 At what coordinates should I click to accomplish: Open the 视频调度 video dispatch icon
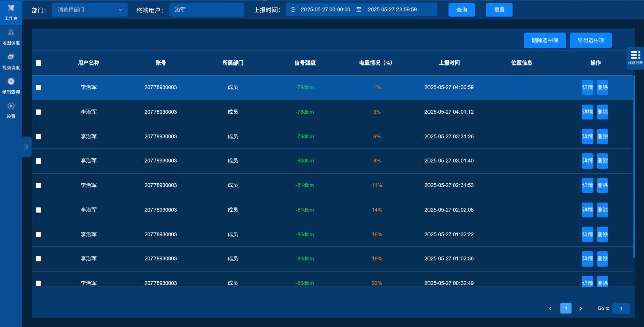[11, 57]
